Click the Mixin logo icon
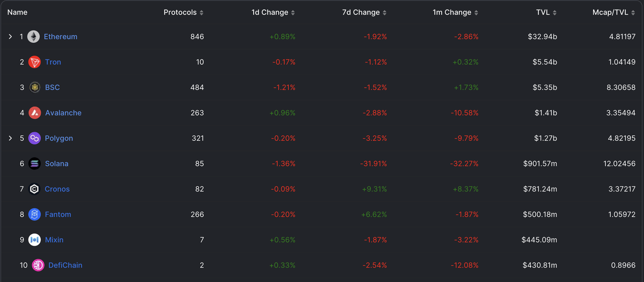644x282 pixels. [x=34, y=240]
